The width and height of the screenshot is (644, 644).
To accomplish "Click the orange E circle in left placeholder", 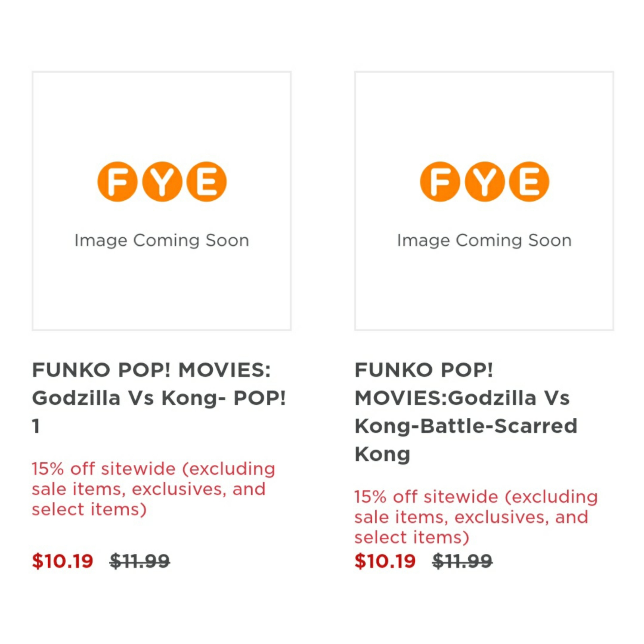I will click(x=207, y=182).
